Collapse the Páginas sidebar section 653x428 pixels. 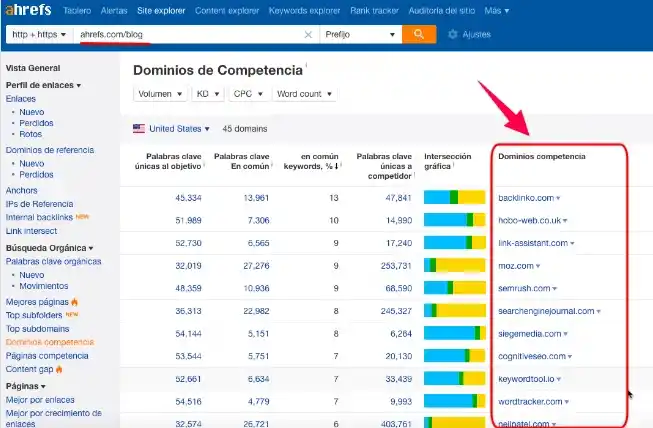[25, 386]
